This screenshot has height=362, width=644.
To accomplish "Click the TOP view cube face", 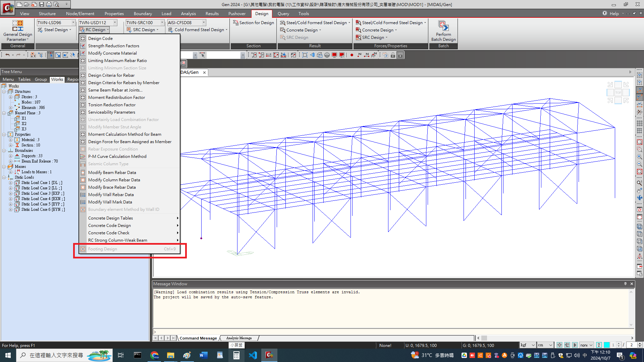I will [618, 93].
